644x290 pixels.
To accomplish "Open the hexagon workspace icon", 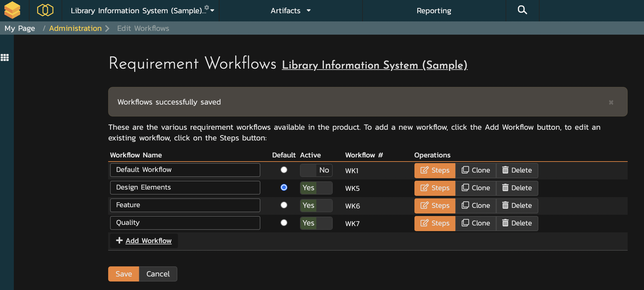I will click(45, 10).
